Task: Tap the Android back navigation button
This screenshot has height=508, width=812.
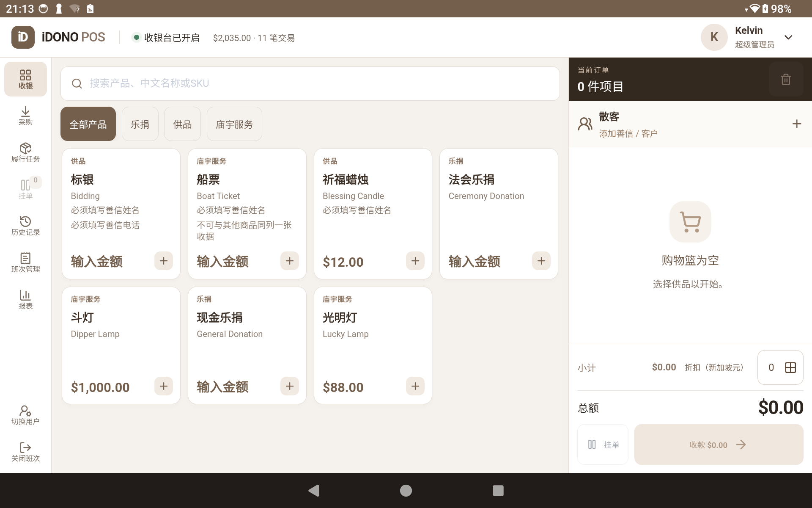Action: point(314,491)
